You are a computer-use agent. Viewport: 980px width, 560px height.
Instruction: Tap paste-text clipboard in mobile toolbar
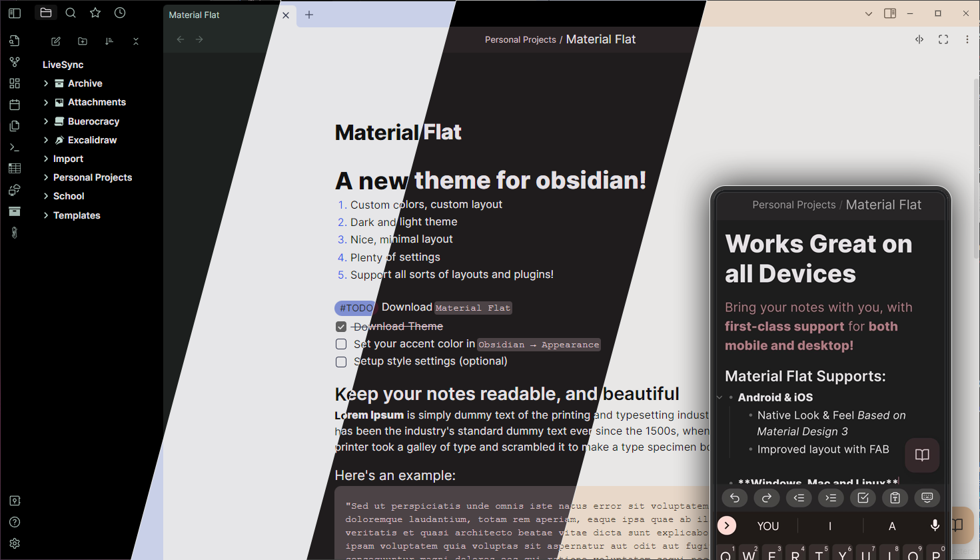point(895,497)
